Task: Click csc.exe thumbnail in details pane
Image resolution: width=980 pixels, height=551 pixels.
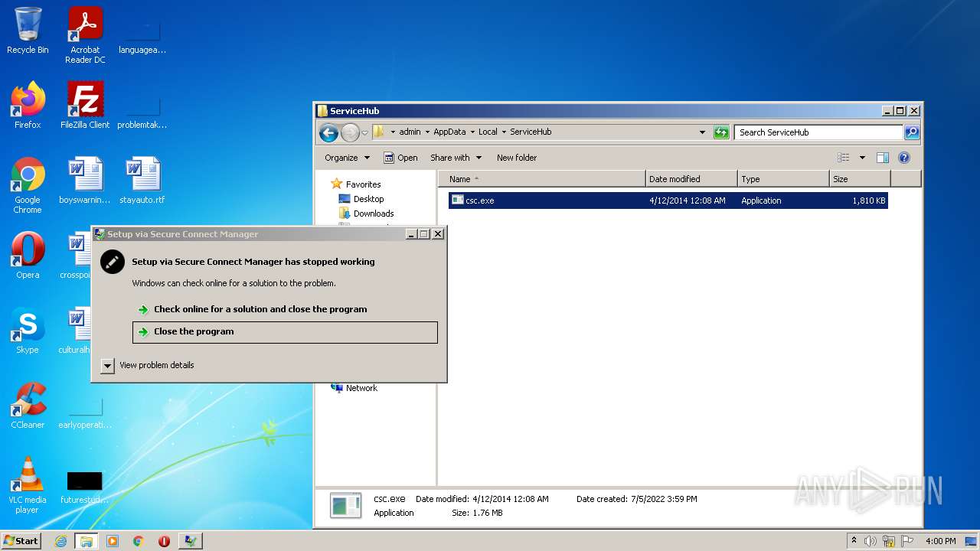Action: click(345, 506)
